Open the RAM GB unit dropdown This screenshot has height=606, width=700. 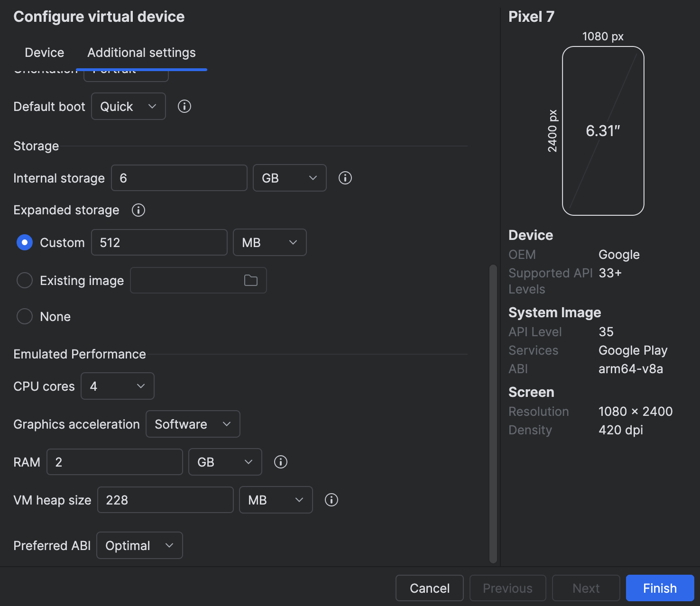click(x=225, y=462)
